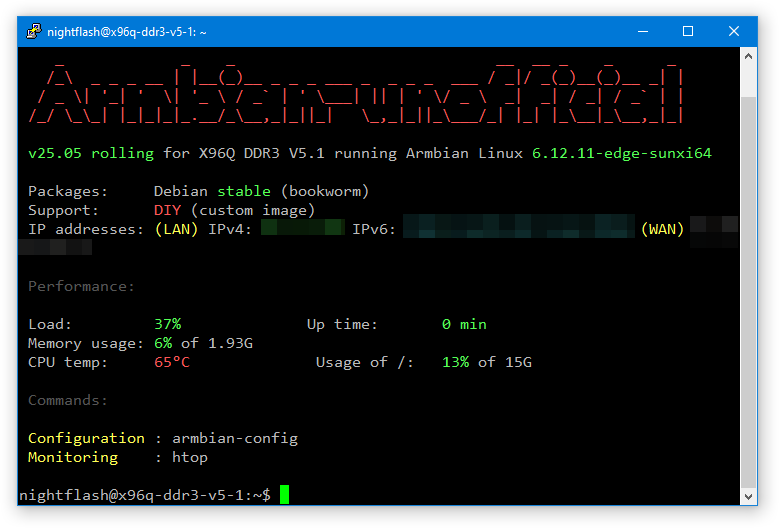Click the scrollbar up arrow
779x528 pixels.
point(749,56)
